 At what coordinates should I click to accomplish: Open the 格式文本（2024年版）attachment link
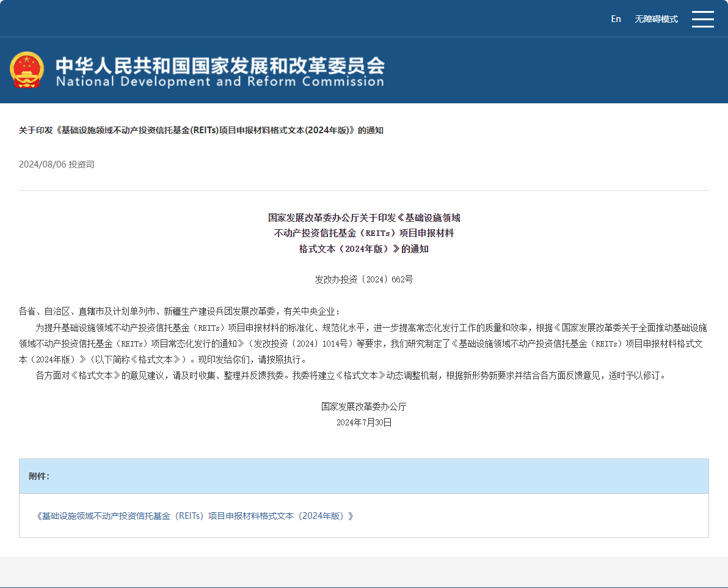pos(195,516)
